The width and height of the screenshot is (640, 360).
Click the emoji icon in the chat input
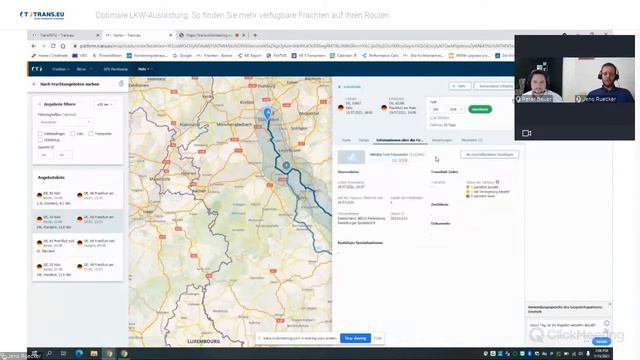[x=607, y=323]
